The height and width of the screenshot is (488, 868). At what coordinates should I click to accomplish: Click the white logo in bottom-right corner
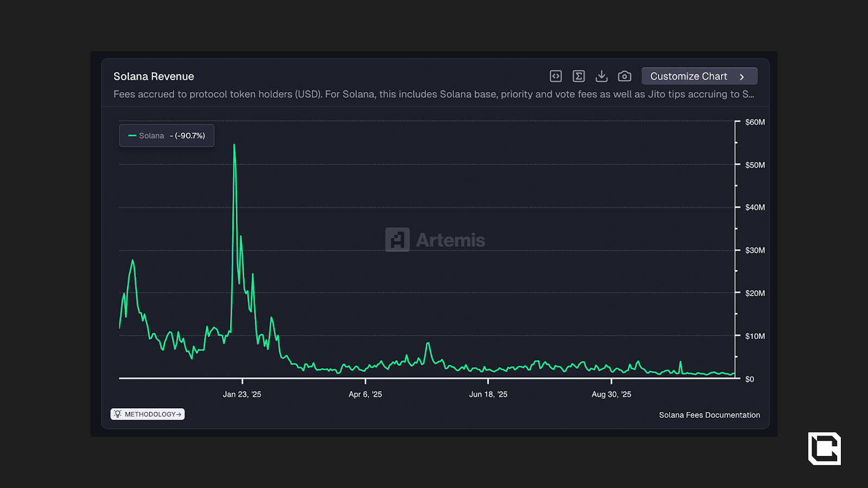(824, 448)
